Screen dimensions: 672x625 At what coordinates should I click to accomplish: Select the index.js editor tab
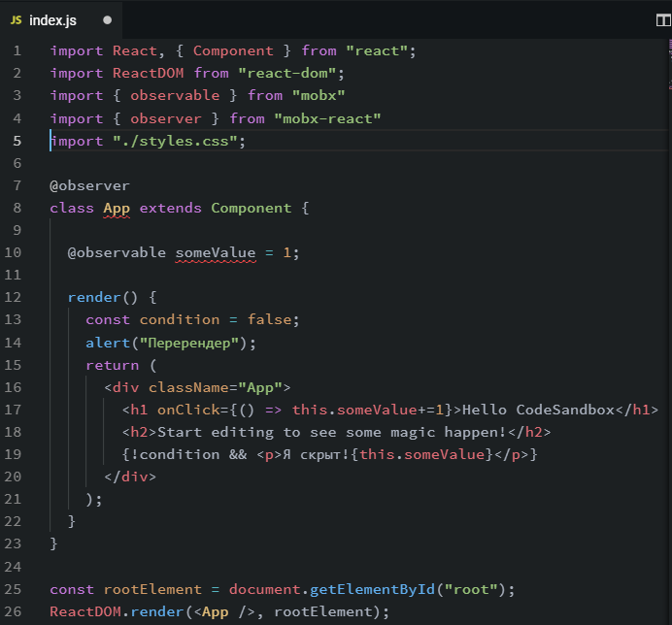pos(61,20)
